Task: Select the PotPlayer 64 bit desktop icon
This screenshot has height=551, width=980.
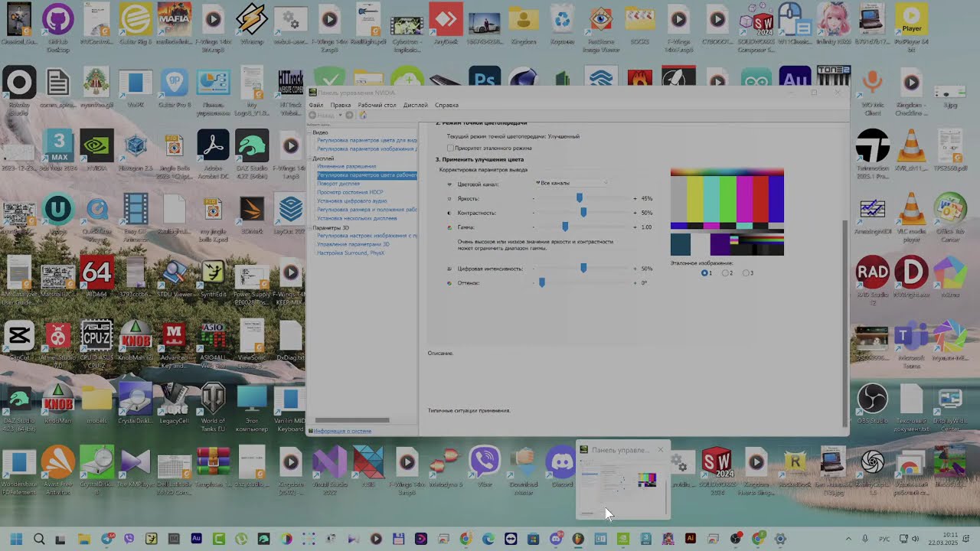Action: tap(911, 28)
